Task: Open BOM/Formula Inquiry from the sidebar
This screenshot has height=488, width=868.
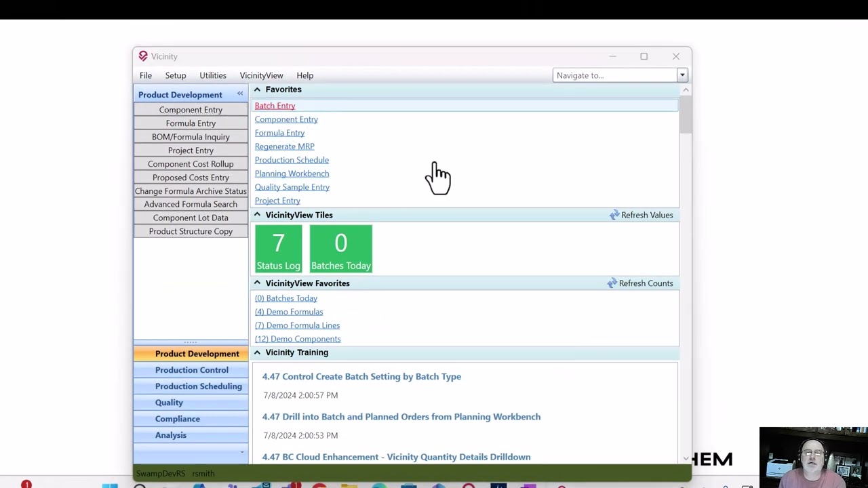Action: click(191, 137)
